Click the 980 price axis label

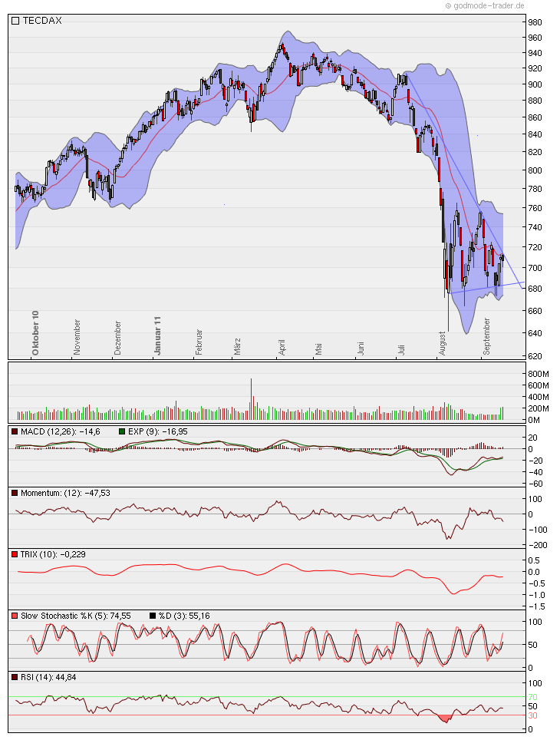point(535,22)
